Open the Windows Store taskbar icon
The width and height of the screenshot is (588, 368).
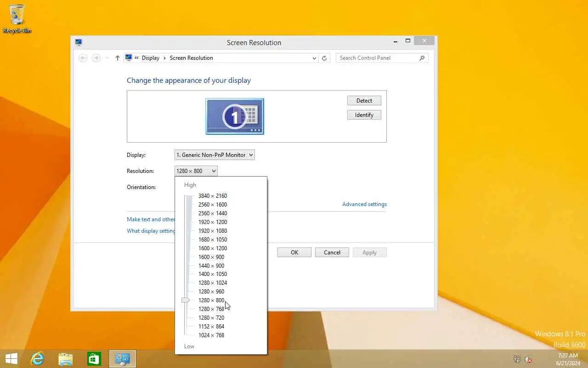[94, 359]
